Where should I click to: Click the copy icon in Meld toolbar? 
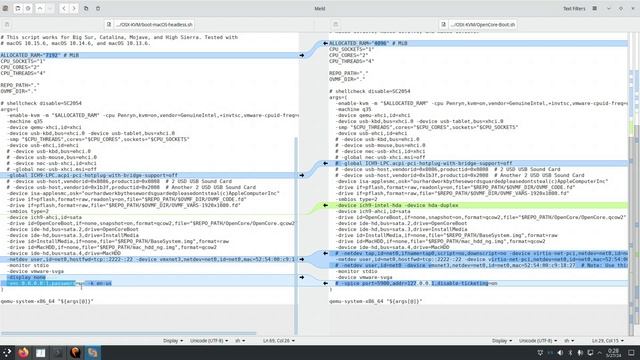point(86,8)
